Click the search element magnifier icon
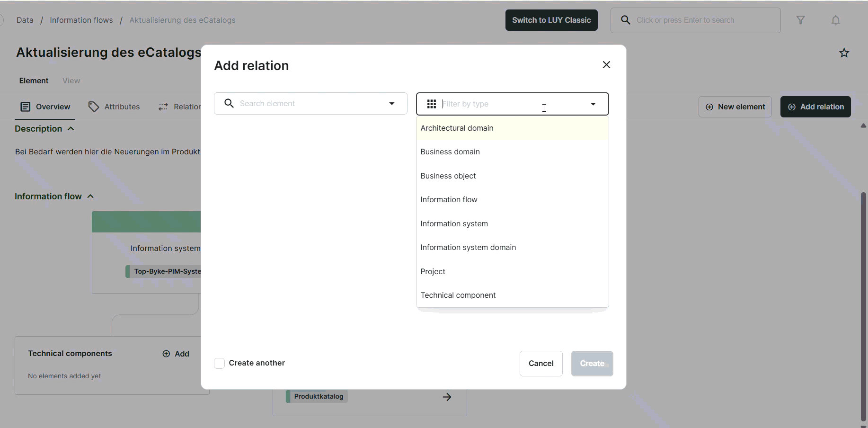Screen dimensions: 868x428 [x=229, y=104]
